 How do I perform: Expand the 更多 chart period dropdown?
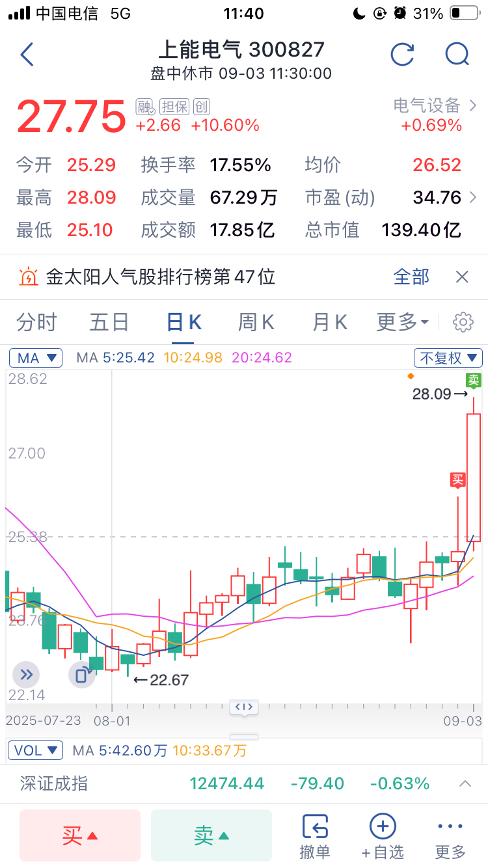pos(402,322)
